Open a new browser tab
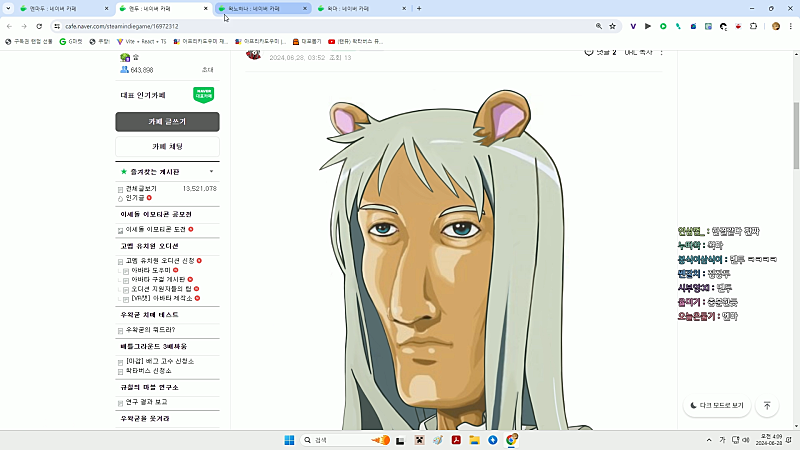 (x=419, y=9)
